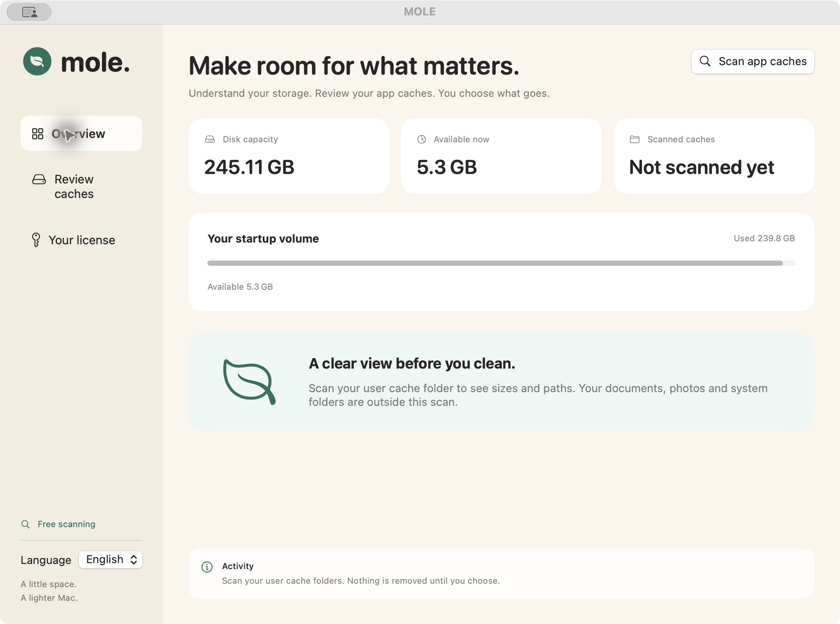Image resolution: width=840 pixels, height=624 pixels.
Task: Open the Overview section
Action: [x=81, y=133]
